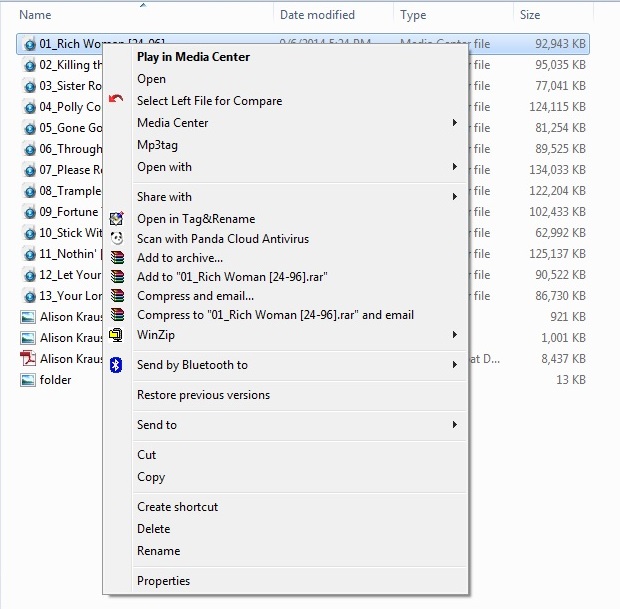The width and height of the screenshot is (620, 609).
Task: Expand the Share with submenu
Action: 454,197
